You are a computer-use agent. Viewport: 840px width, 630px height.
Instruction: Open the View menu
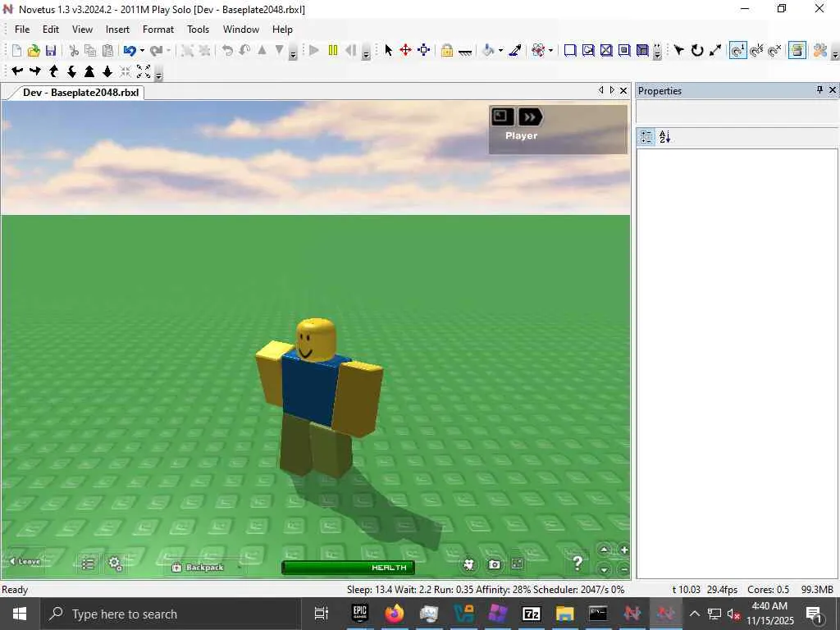83,30
